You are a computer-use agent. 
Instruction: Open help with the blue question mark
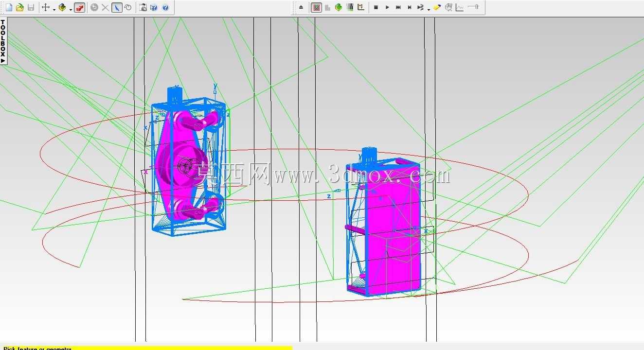(165, 7)
